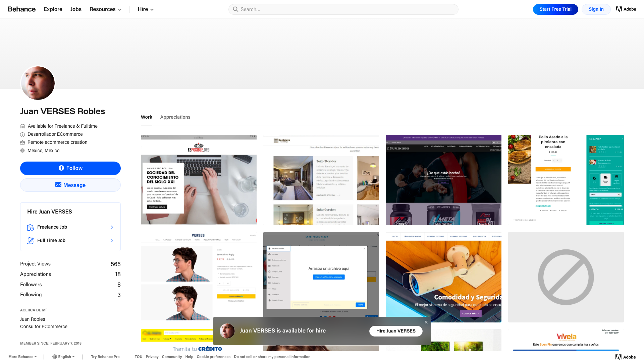Click the globe icon next to English
This screenshot has height=362, width=644.
pyautogui.click(x=54, y=357)
